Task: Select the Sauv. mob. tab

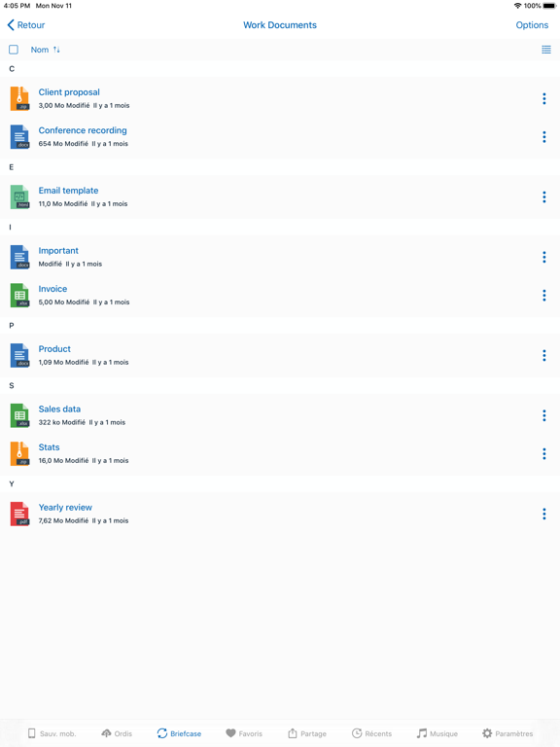Action: tap(52, 733)
